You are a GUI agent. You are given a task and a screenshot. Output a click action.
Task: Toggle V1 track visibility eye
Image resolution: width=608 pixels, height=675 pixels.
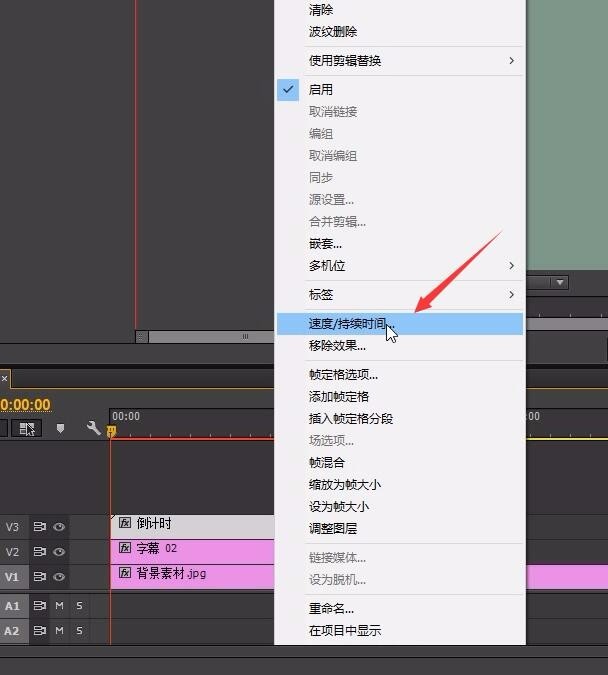[x=59, y=576]
